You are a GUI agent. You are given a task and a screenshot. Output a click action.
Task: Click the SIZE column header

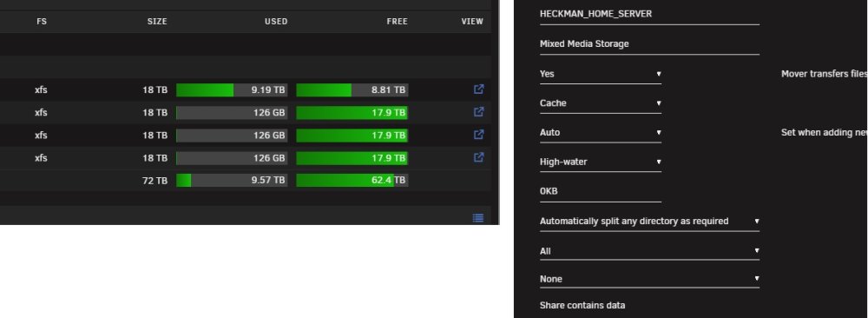point(157,22)
